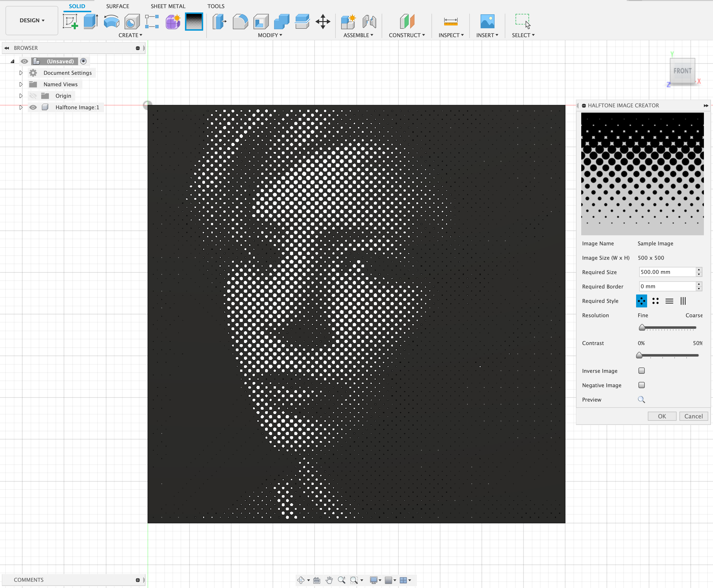Viewport: 713px width, 588px height.
Task: Hide the Halftone Image:1 component
Action: tap(33, 107)
